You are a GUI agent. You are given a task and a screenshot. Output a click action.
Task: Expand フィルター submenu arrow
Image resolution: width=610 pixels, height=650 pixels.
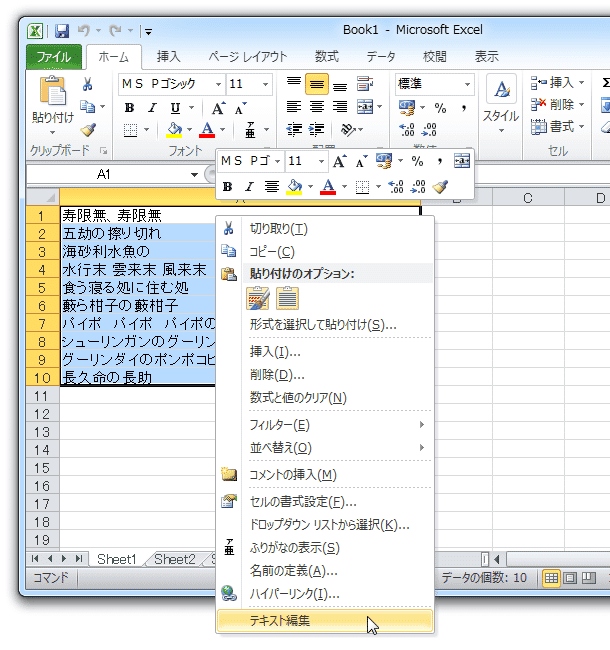(421, 424)
